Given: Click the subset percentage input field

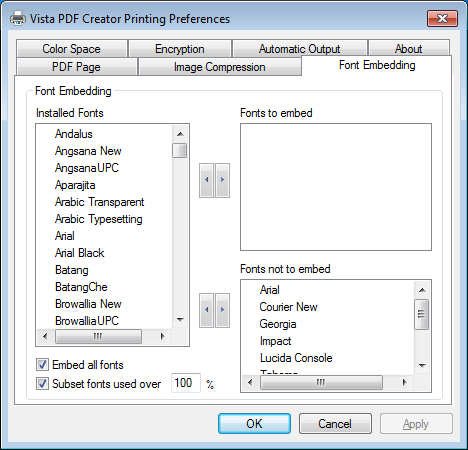Looking at the screenshot, I should pyautogui.click(x=186, y=383).
